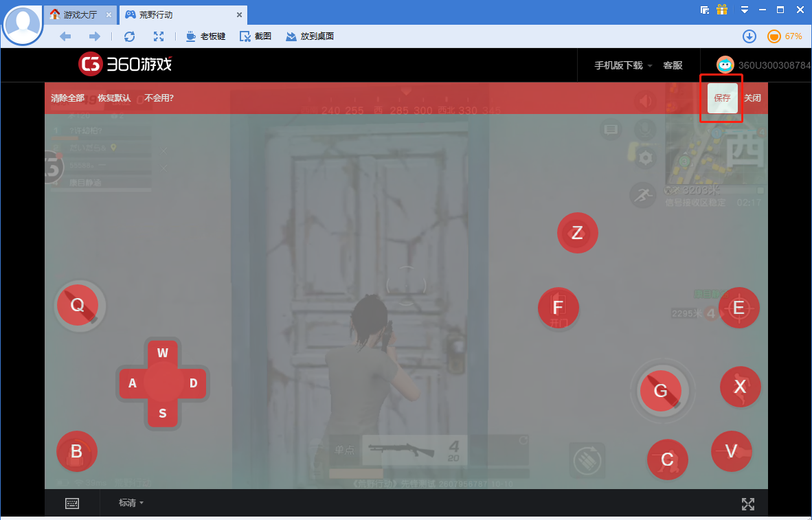Click 恢复默认 to restore defaults

(114, 98)
